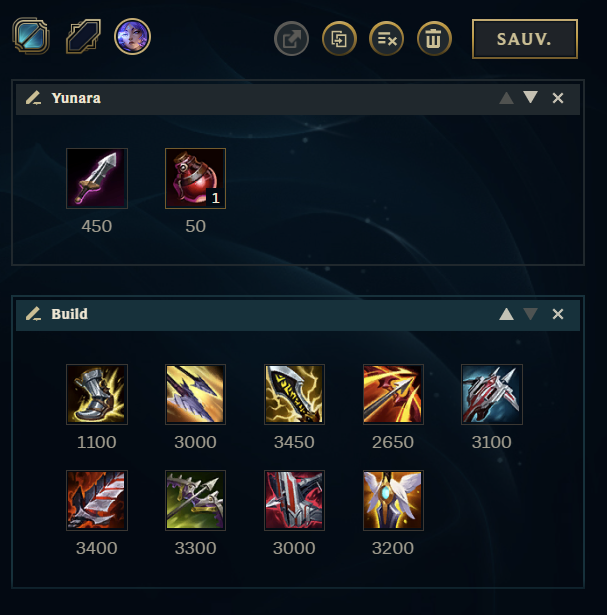Select the winged Guardian Angel item costing 3200
607x615 pixels.
click(393, 500)
